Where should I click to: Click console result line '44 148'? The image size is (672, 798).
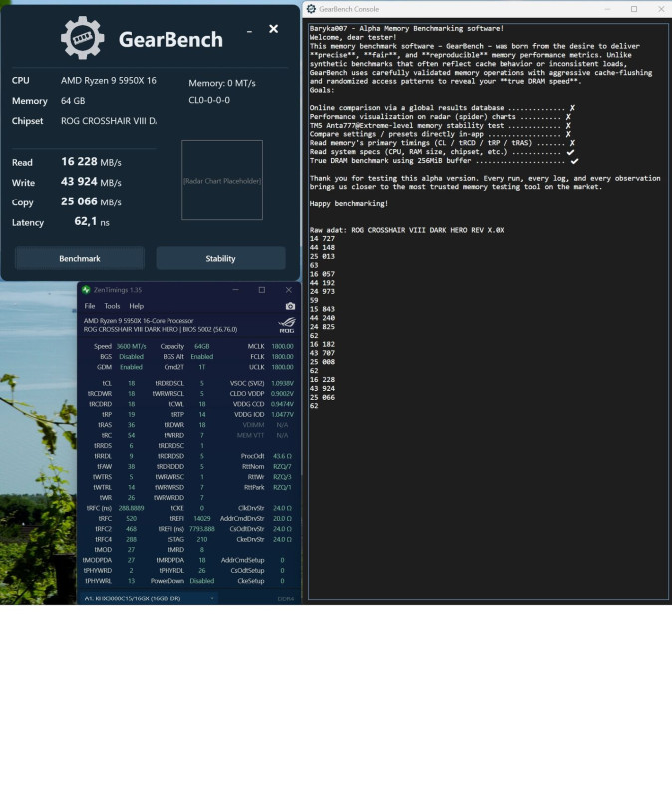coord(322,247)
